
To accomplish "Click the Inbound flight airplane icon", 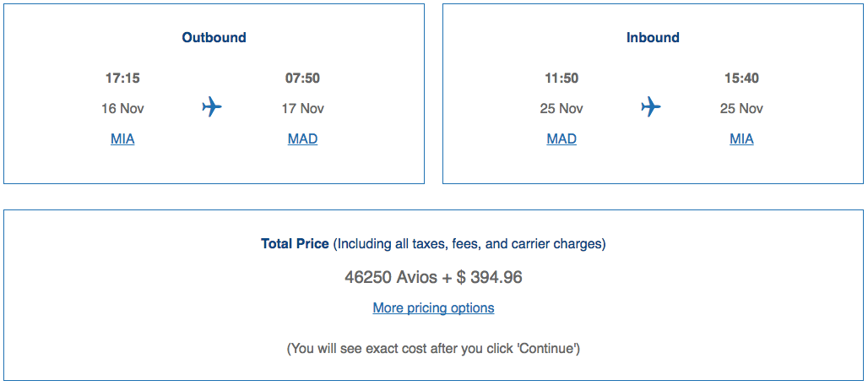I will (x=651, y=107).
